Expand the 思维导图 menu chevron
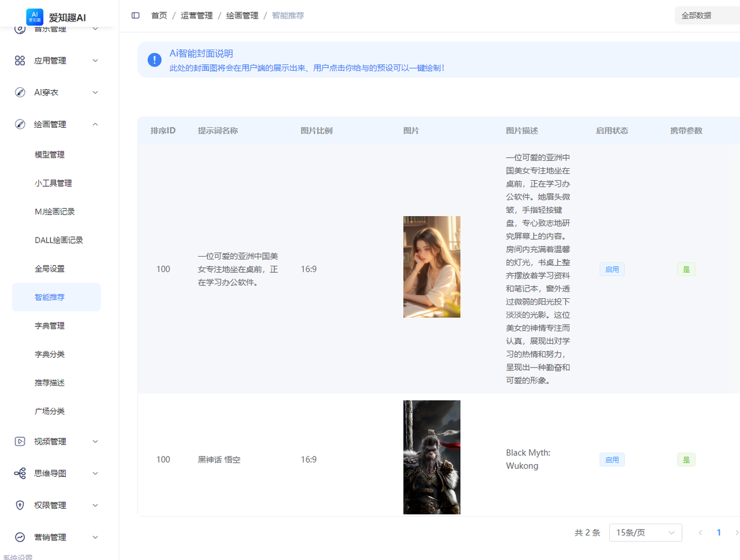This screenshot has height=560, width=740. [x=95, y=473]
